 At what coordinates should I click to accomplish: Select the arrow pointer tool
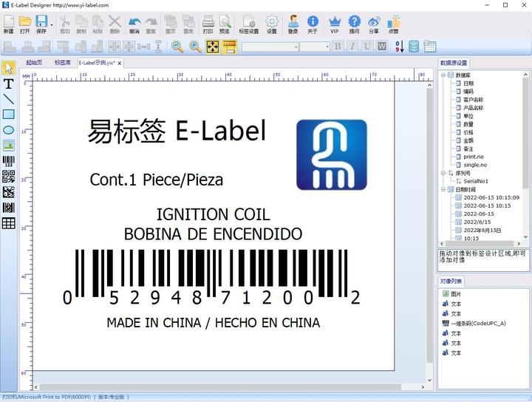click(x=8, y=68)
